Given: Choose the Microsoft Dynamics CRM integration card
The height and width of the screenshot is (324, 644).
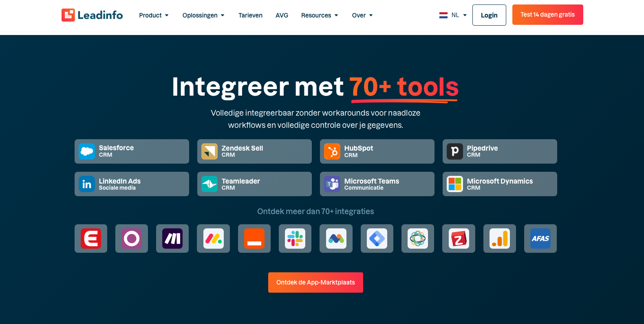Looking at the screenshot, I should 500,184.
